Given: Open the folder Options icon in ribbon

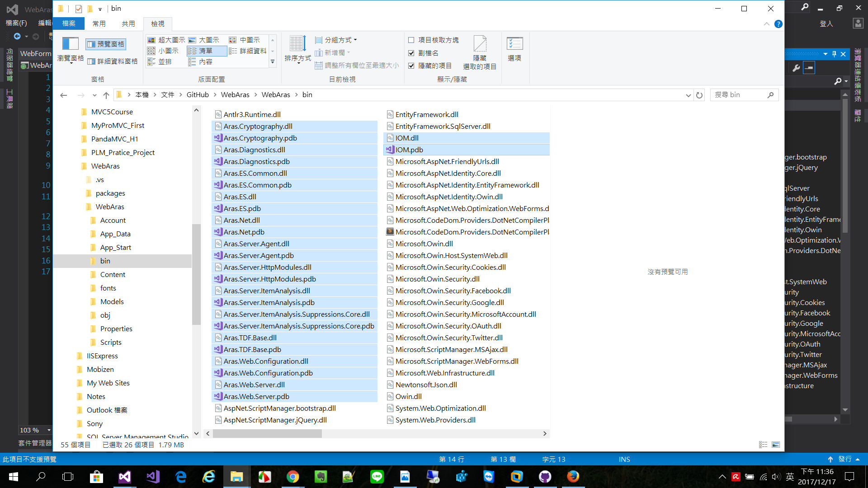Looking at the screenshot, I should coord(514,44).
